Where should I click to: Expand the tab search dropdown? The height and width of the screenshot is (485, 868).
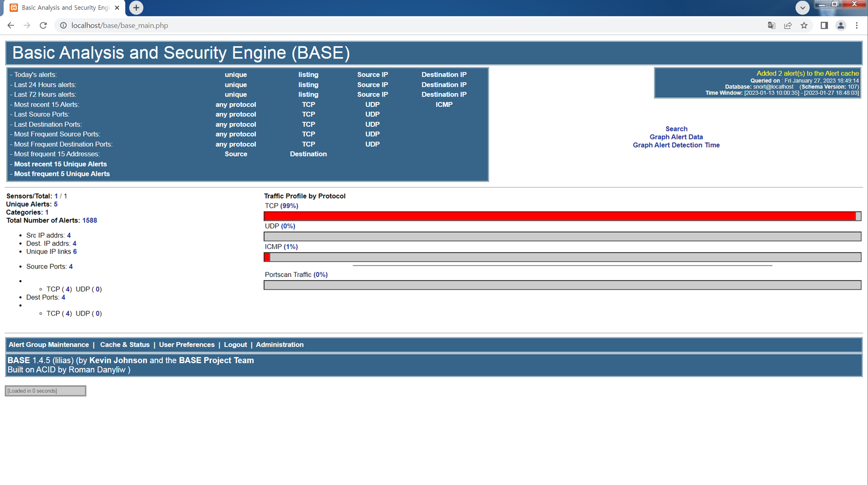click(x=802, y=8)
